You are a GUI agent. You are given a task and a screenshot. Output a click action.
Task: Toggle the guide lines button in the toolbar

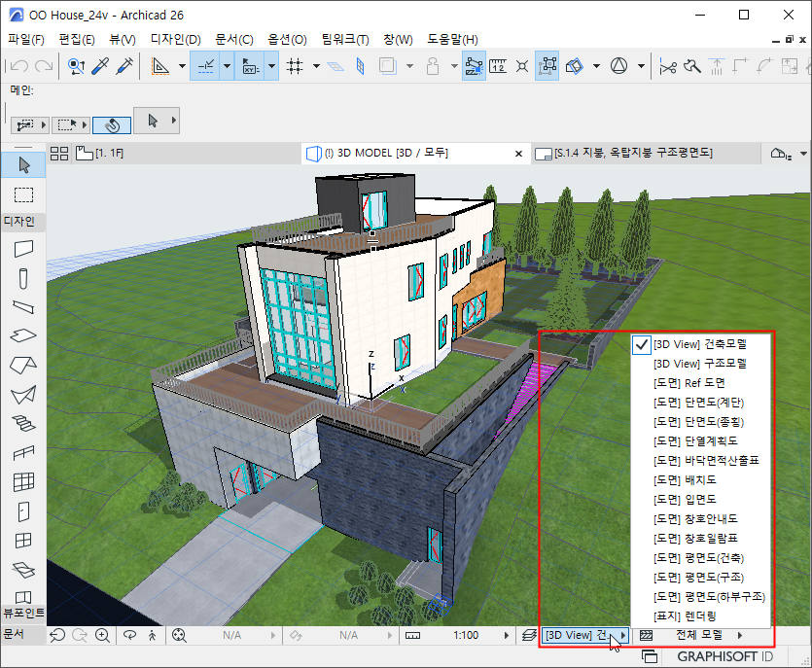pyautogui.click(x=205, y=66)
